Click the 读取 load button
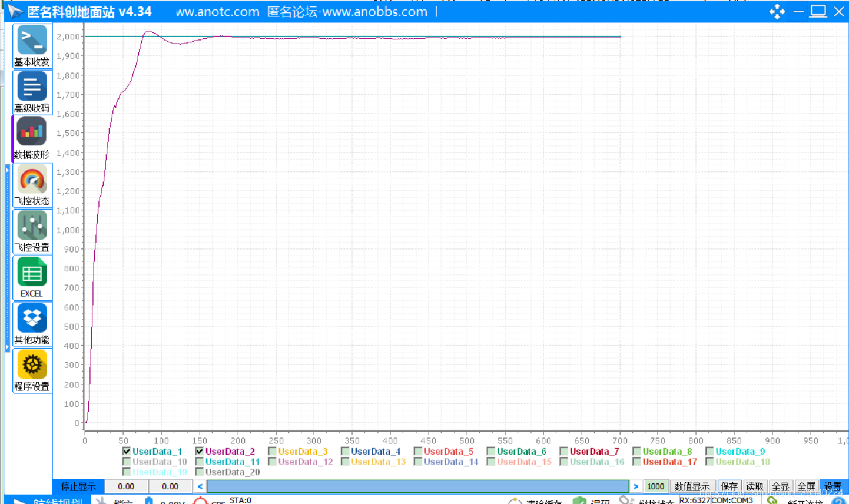 tap(754, 486)
